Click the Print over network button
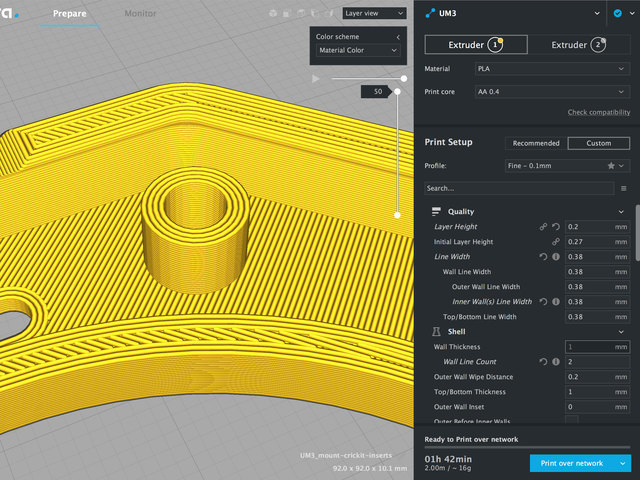 [x=572, y=463]
